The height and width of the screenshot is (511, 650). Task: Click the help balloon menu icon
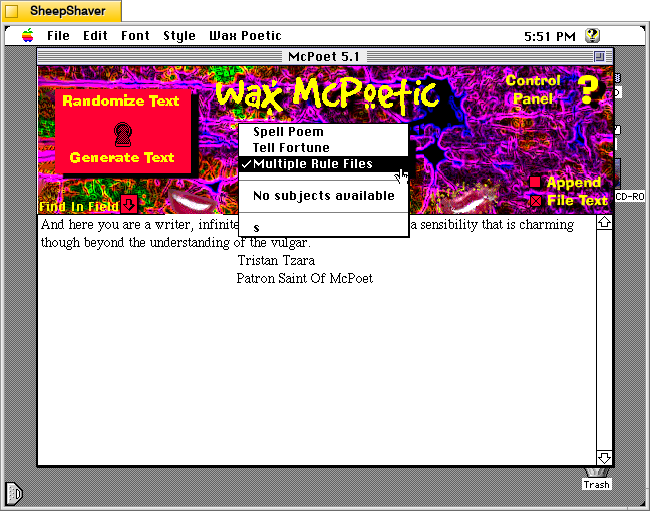click(592, 36)
